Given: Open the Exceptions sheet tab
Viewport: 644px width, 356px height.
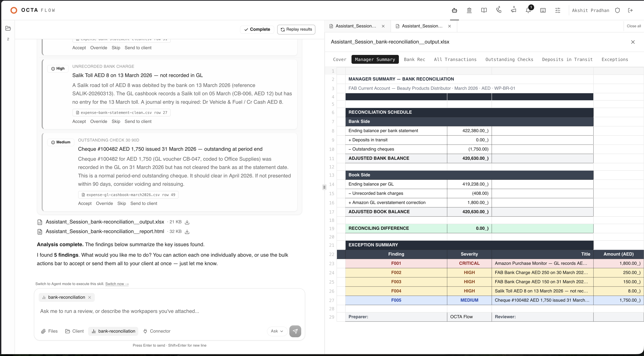Looking at the screenshot, I should 615,60.
